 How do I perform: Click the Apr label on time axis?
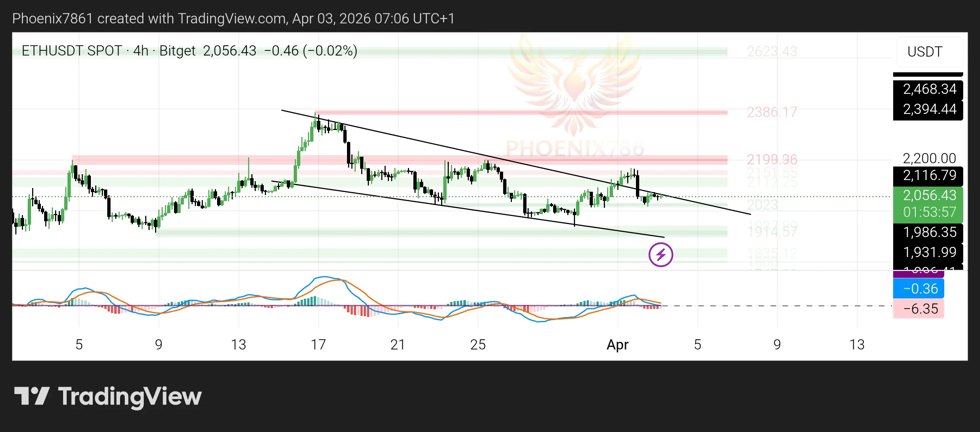point(617,344)
